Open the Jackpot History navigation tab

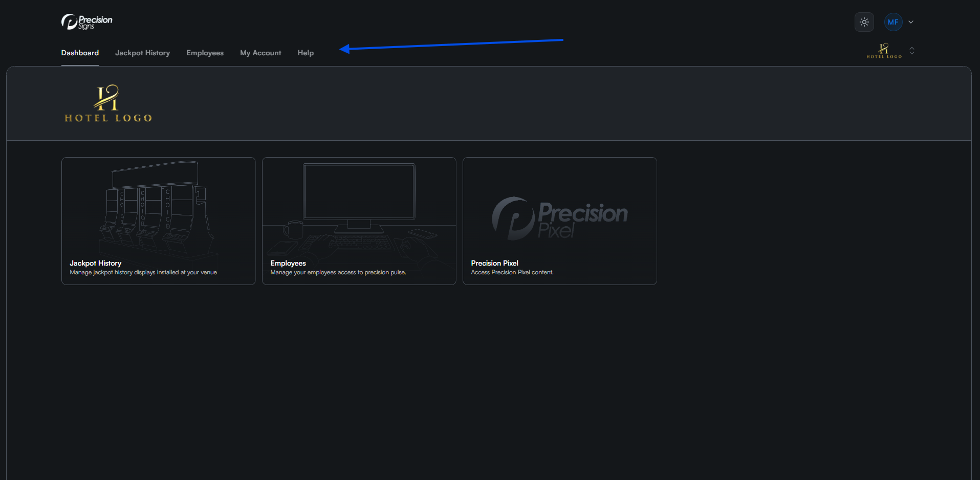pyautogui.click(x=142, y=53)
